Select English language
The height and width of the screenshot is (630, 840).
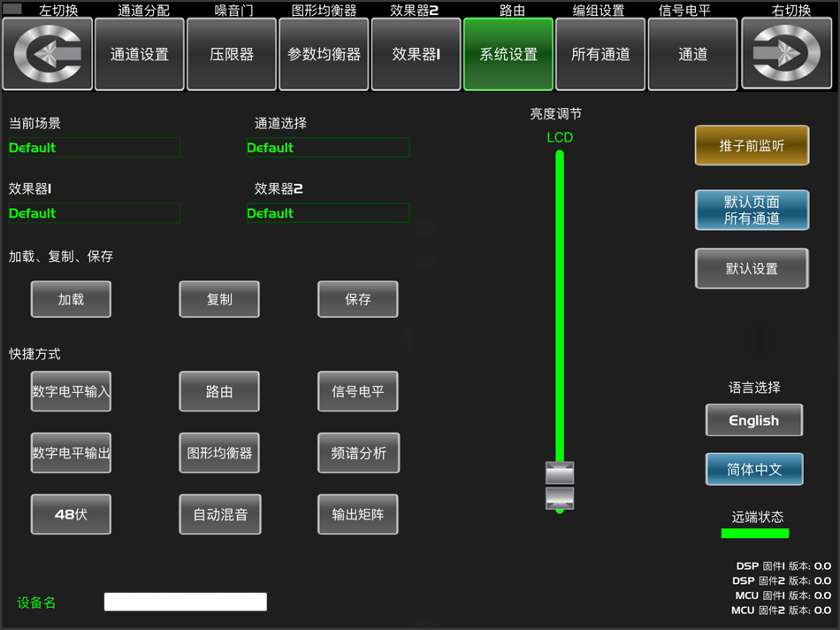click(753, 420)
